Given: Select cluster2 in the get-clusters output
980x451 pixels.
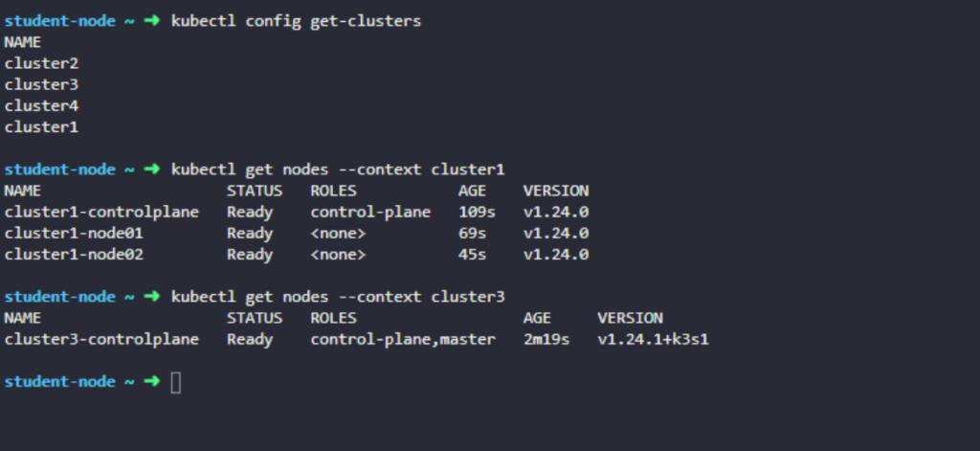Looking at the screenshot, I should [41, 63].
